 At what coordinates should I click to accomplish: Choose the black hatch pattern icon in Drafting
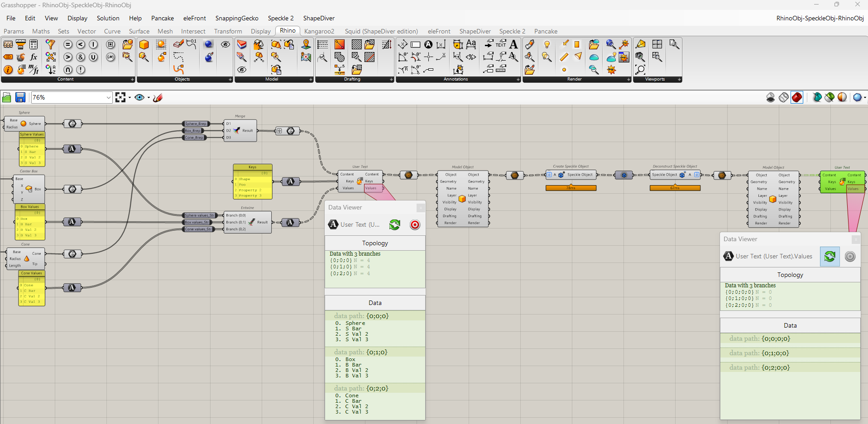point(357,44)
